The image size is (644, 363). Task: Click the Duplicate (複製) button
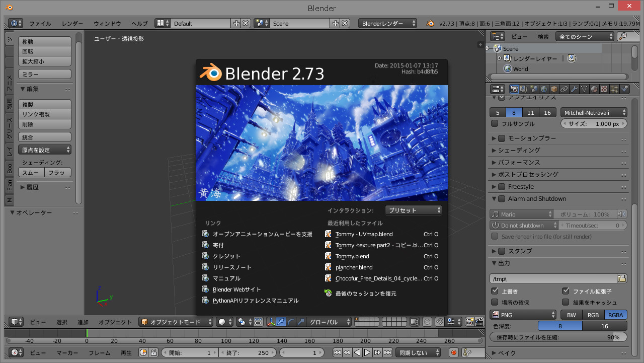(x=45, y=104)
